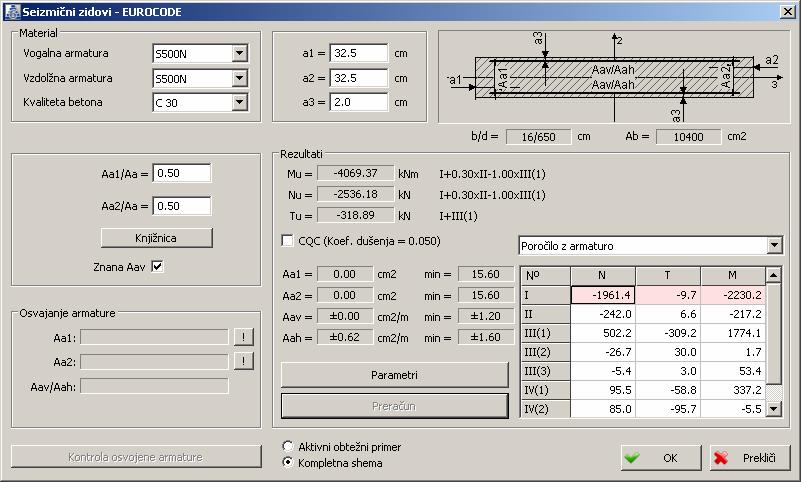Select Aktivni obtežni primer radio option
The height and width of the screenshot is (482, 801).
(288, 446)
